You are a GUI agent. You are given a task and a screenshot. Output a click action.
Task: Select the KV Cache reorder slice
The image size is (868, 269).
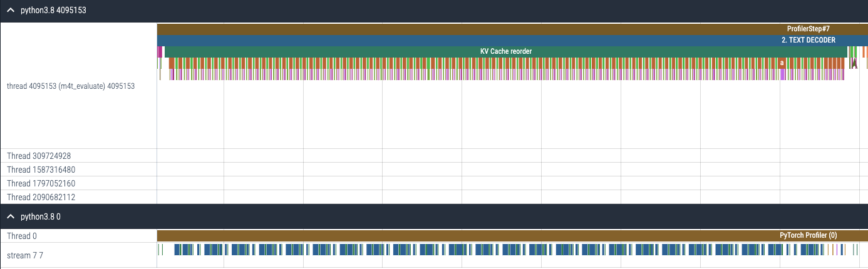click(x=505, y=51)
